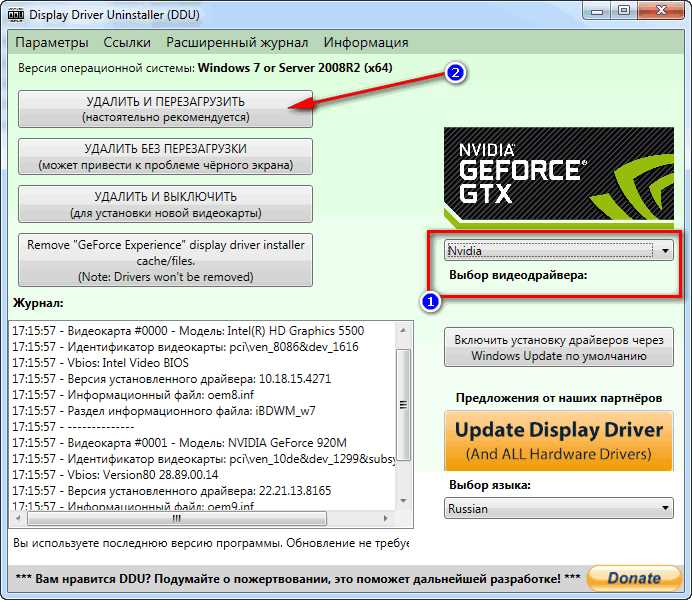Click the 'Выбор видеодрайвера:' label

[518, 275]
